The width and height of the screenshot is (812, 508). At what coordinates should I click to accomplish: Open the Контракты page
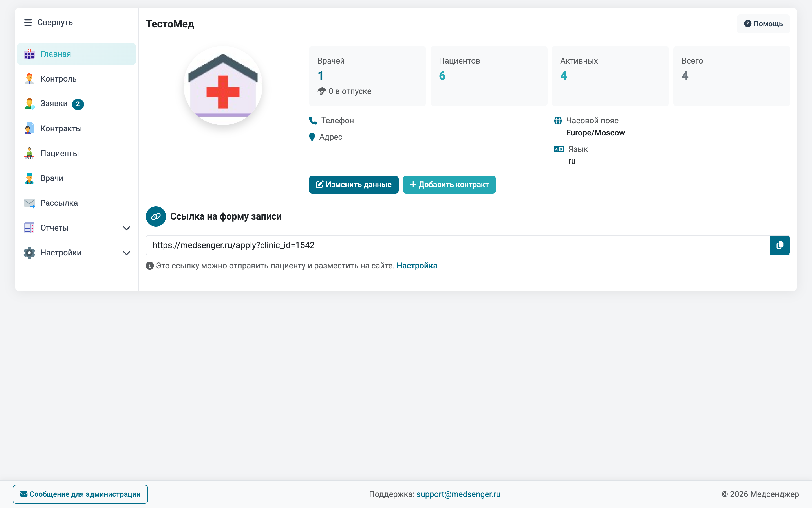(76, 128)
